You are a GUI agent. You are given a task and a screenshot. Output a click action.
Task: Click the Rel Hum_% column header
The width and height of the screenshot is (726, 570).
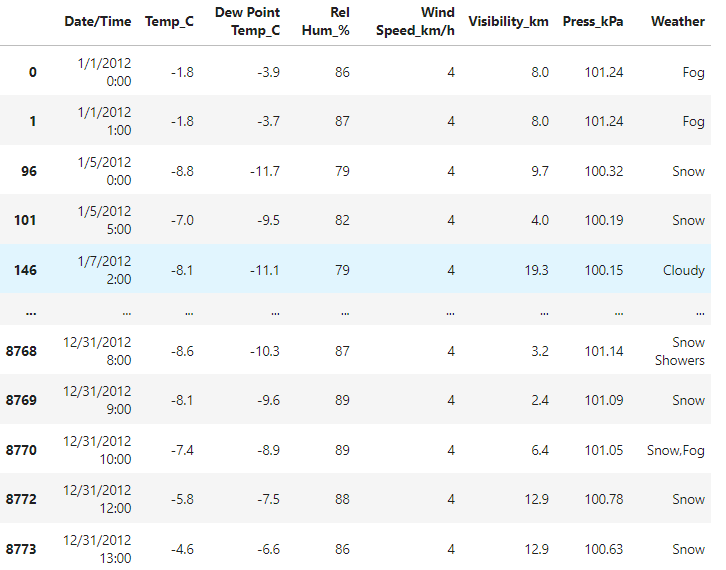[x=328, y=21]
